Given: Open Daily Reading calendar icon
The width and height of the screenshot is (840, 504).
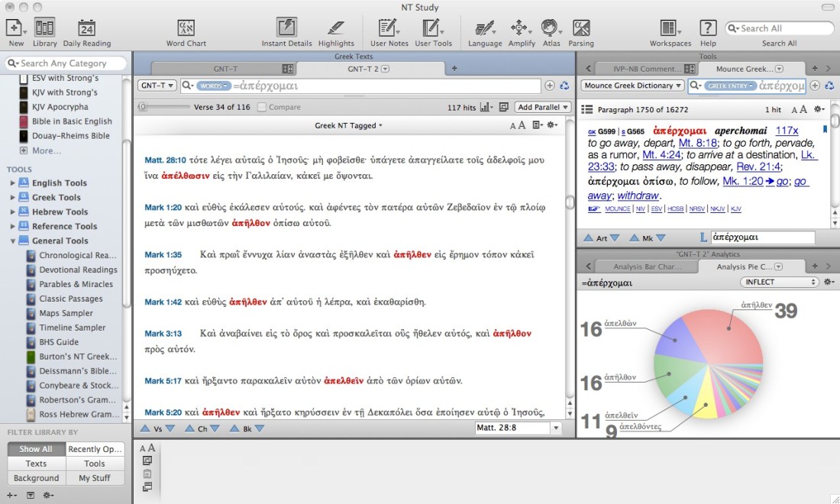Looking at the screenshot, I should pos(86,28).
